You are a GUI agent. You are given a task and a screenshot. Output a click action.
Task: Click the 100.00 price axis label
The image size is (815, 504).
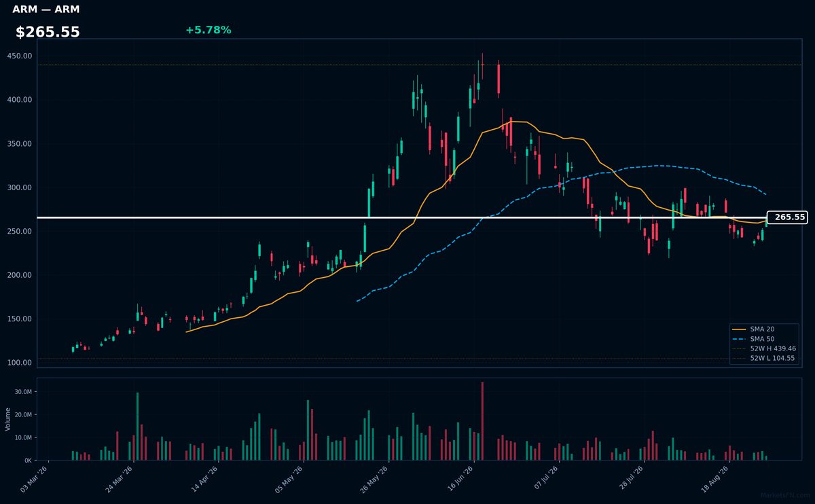tap(20, 363)
